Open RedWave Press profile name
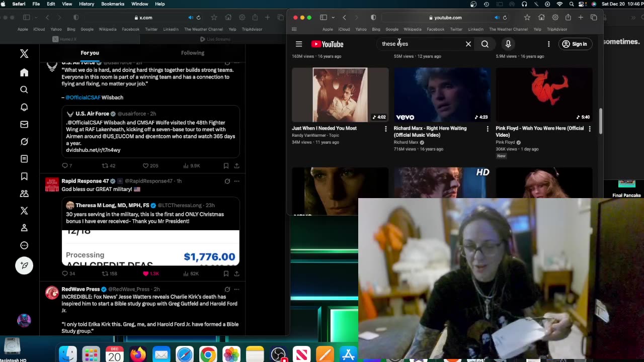The height and width of the screenshot is (362, 644). tap(80, 289)
